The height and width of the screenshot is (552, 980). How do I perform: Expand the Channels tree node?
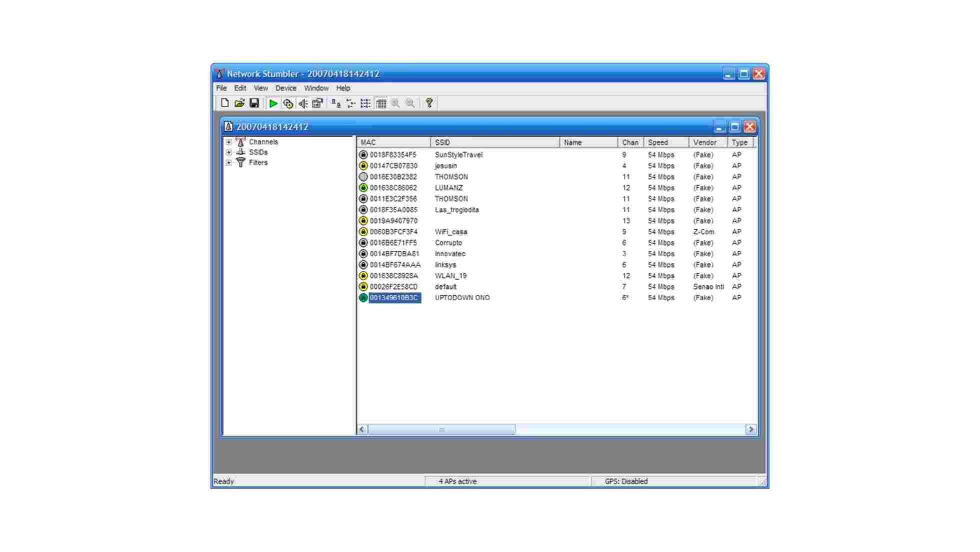pos(228,142)
